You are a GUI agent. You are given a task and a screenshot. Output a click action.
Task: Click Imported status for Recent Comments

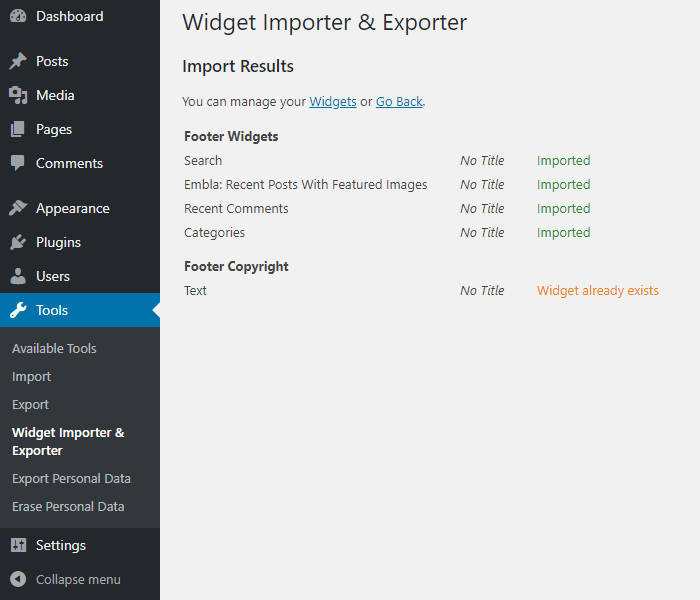click(563, 208)
